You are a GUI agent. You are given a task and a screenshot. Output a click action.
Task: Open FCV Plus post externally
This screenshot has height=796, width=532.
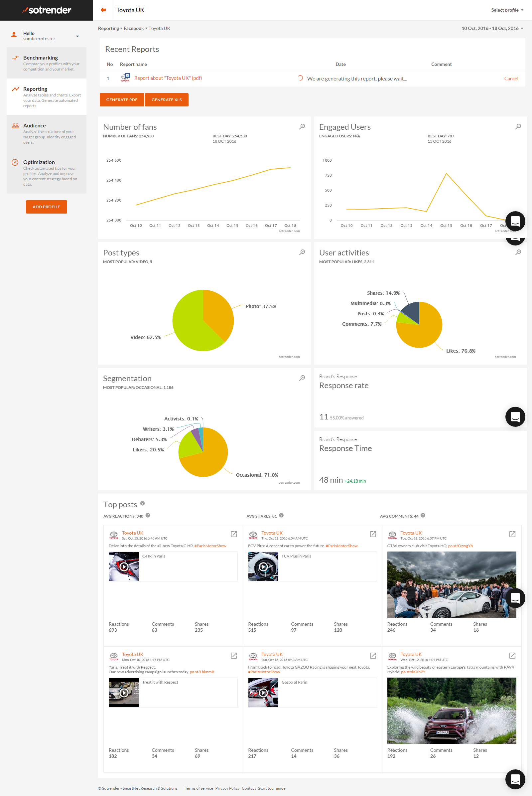(x=373, y=534)
